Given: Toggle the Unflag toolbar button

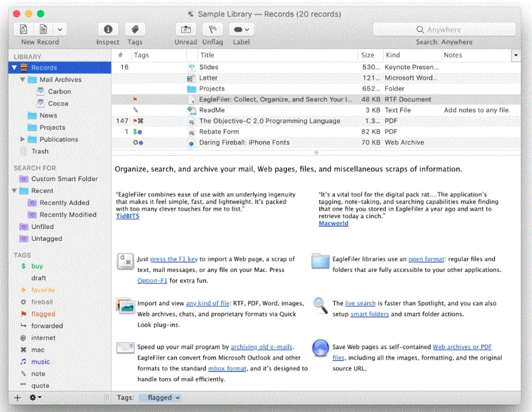Looking at the screenshot, I should point(213,29).
